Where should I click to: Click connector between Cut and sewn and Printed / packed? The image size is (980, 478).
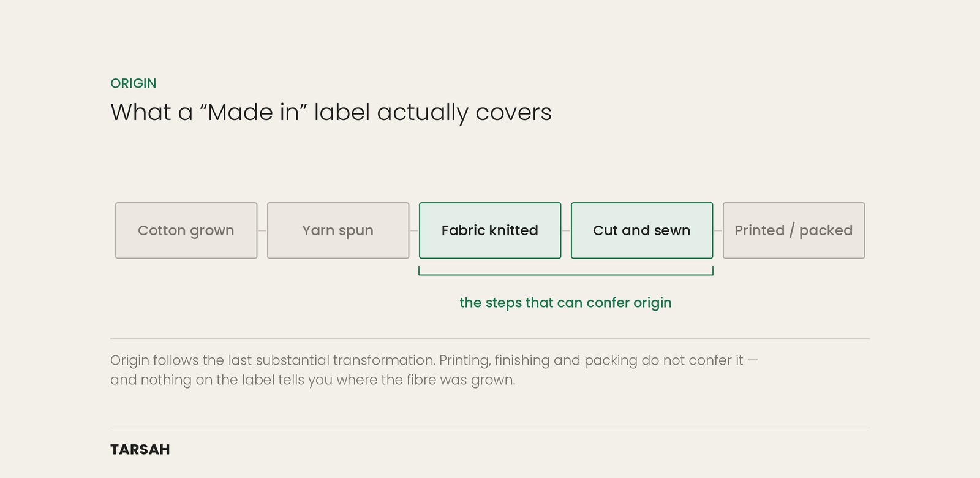718,230
